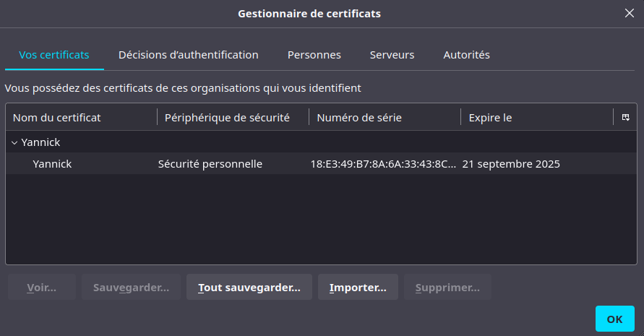Open the Décisions d'authentification tab
644x336 pixels.
tap(188, 55)
